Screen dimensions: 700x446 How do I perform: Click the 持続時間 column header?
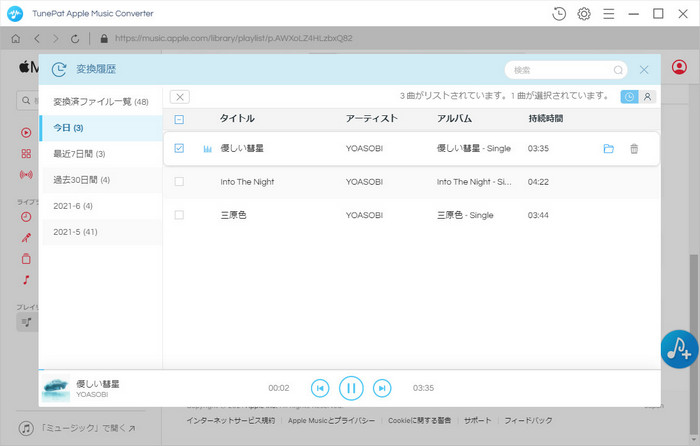pyautogui.click(x=546, y=118)
